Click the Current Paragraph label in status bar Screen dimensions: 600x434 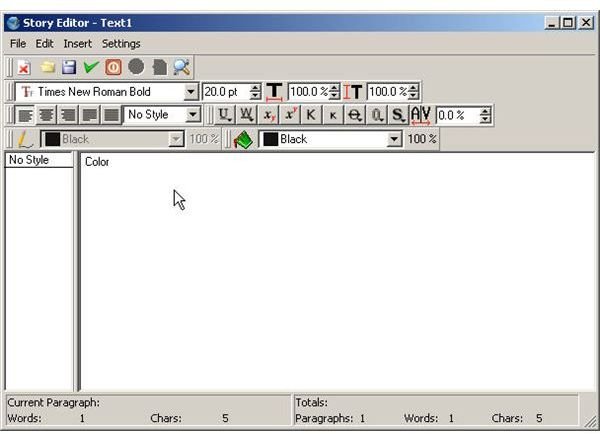coord(53,403)
